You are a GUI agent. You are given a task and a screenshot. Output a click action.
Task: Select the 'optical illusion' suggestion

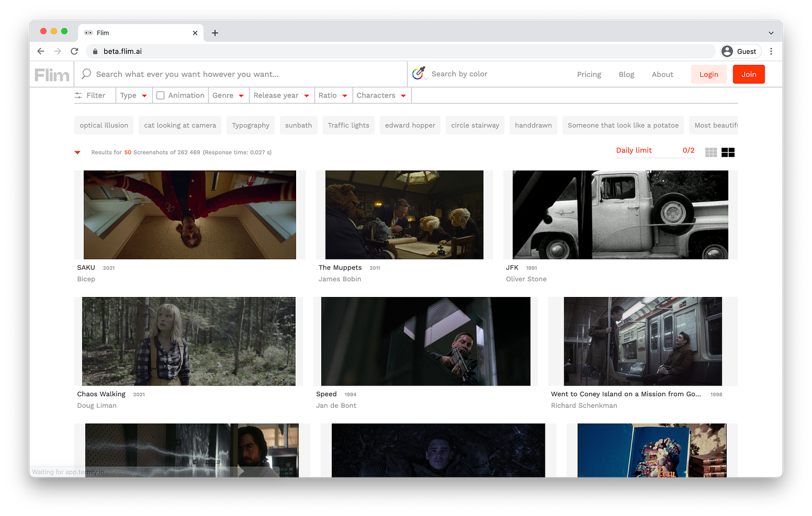click(104, 125)
